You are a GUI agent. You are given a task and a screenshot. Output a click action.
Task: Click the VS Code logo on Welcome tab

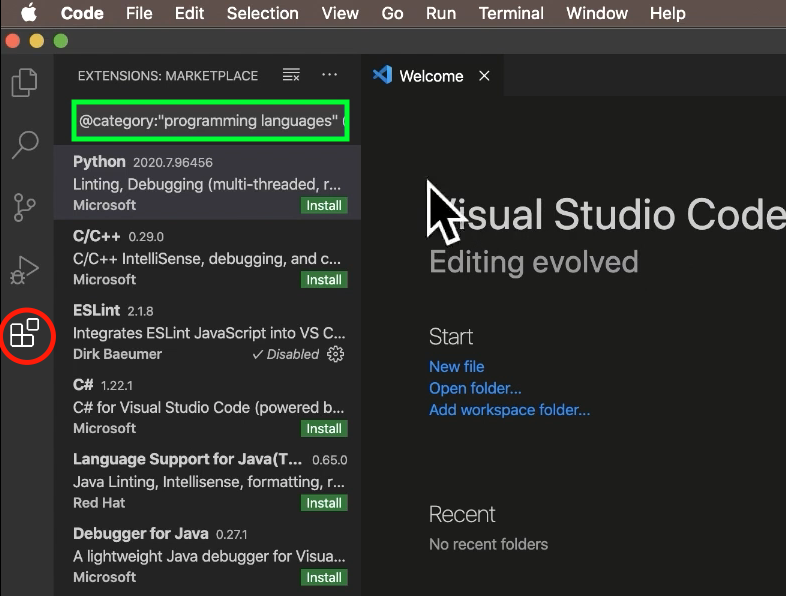point(382,76)
